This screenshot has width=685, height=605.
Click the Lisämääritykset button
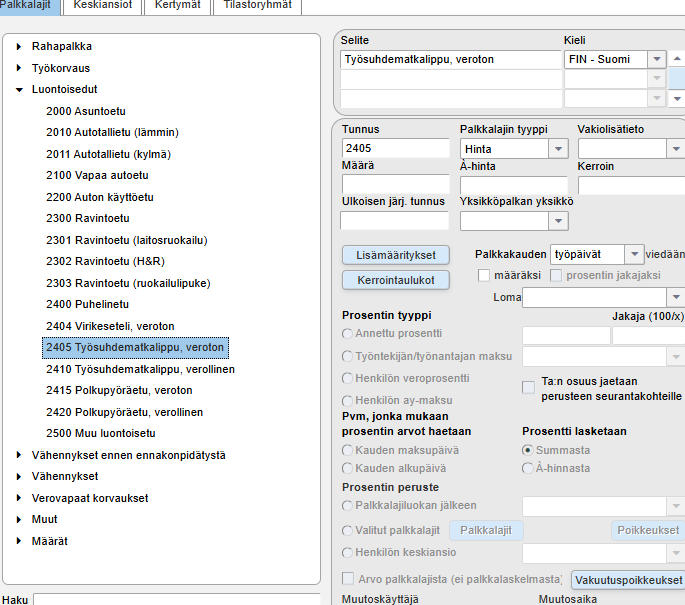(396, 255)
